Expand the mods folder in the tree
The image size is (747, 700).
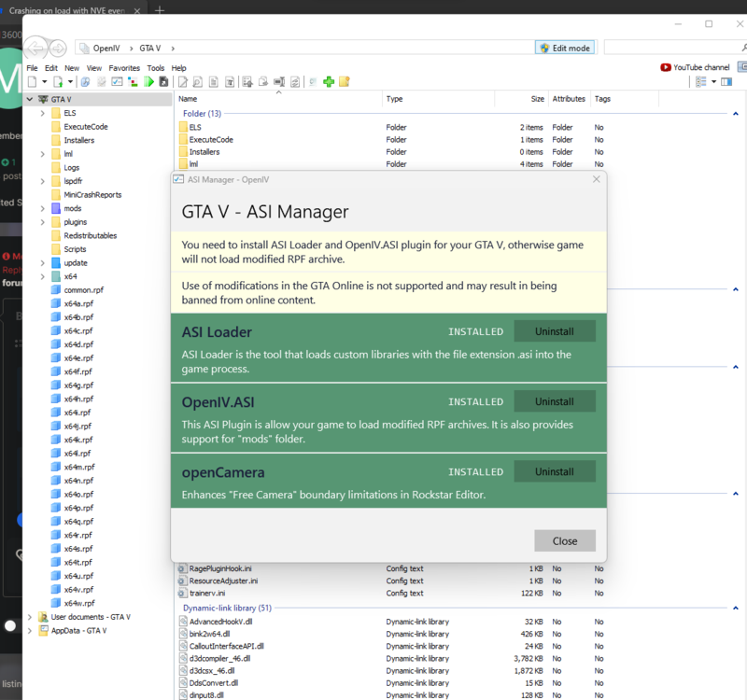tap(43, 208)
